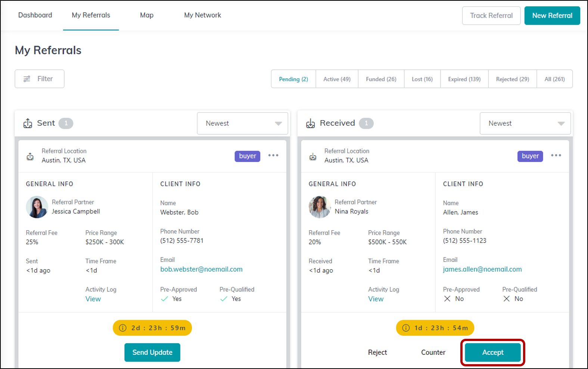Open the three-dot menu on Bob Webster card
This screenshot has width=588, height=369.
pos(273,156)
